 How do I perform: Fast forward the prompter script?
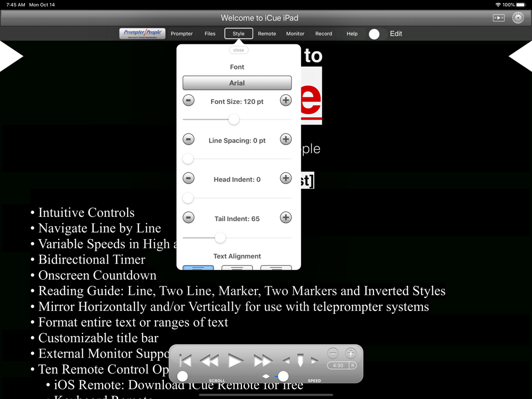263,360
